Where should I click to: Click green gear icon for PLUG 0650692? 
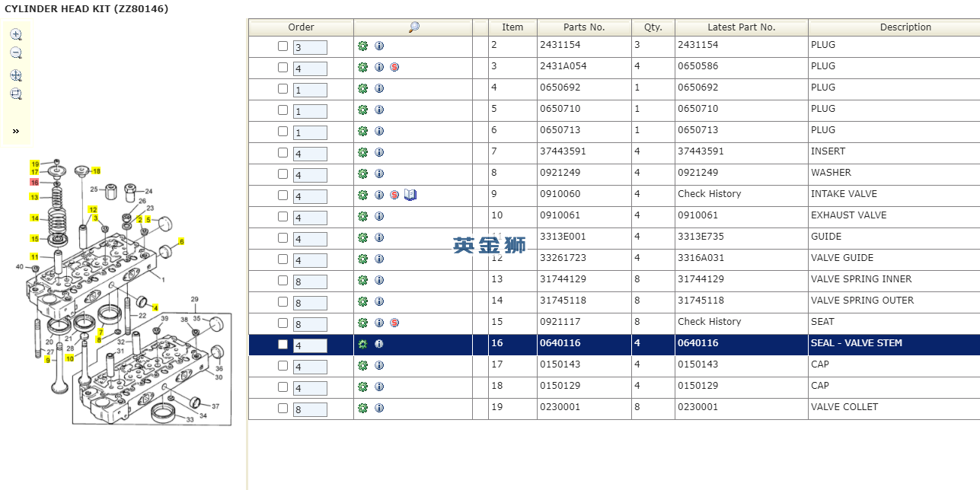pos(363,88)
